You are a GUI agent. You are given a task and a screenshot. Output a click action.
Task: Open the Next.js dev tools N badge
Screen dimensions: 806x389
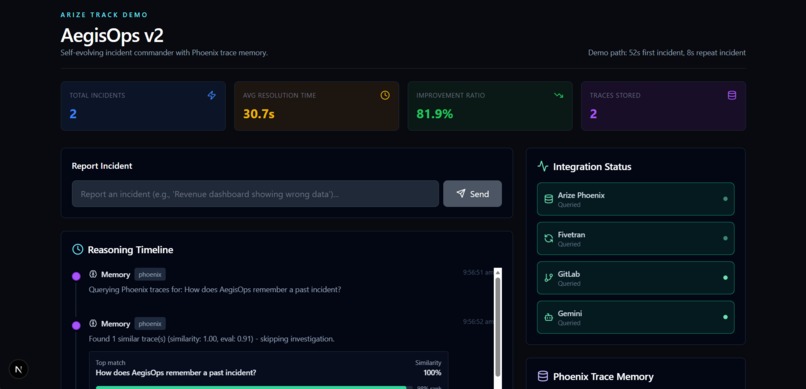(19, 369)
